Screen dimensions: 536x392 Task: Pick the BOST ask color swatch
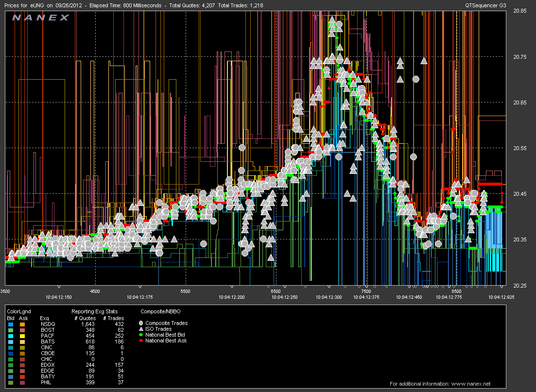22,330
